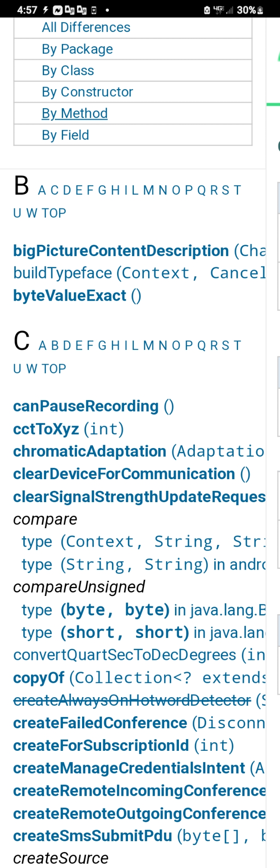Select All Differences in the index table
280x868 pixels.
(x=86, y=27)
